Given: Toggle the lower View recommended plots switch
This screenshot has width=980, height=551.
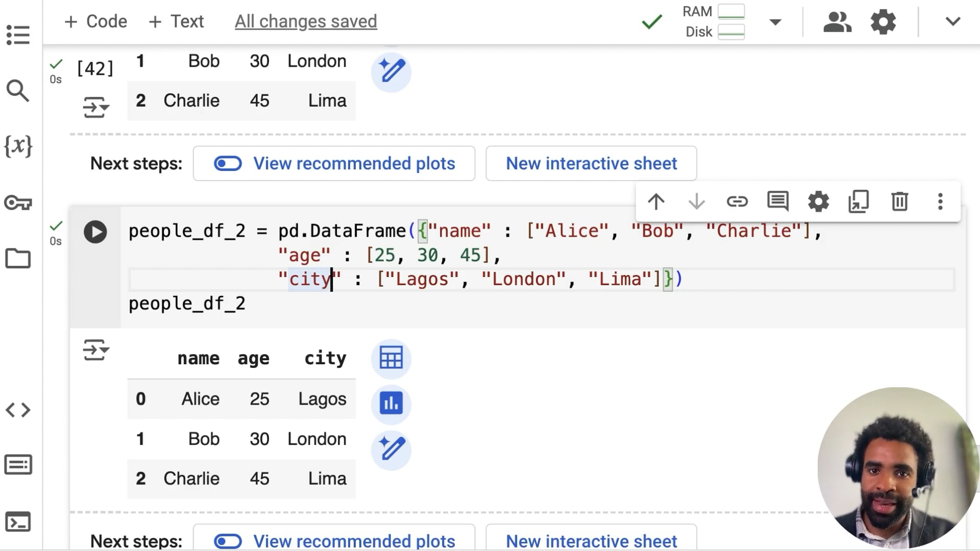Looking at the screenshot, I should [x=228, y=541].
